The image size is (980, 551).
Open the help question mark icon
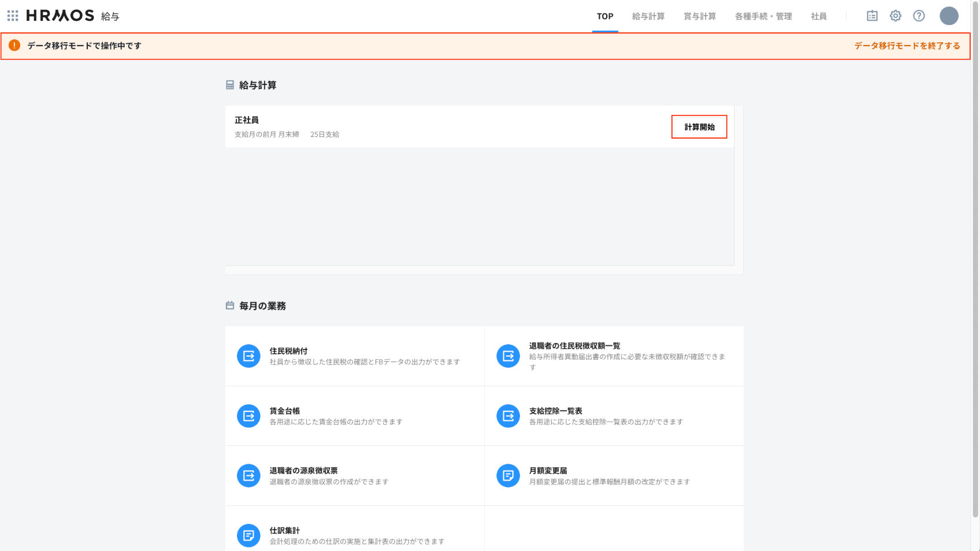coord(919,16)
